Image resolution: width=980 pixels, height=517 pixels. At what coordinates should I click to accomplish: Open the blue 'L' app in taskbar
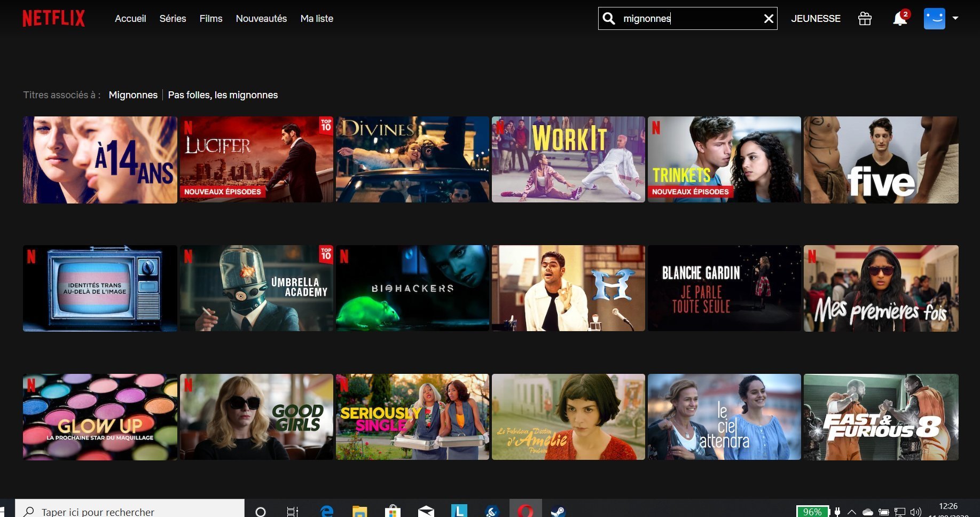coord(459,511)
